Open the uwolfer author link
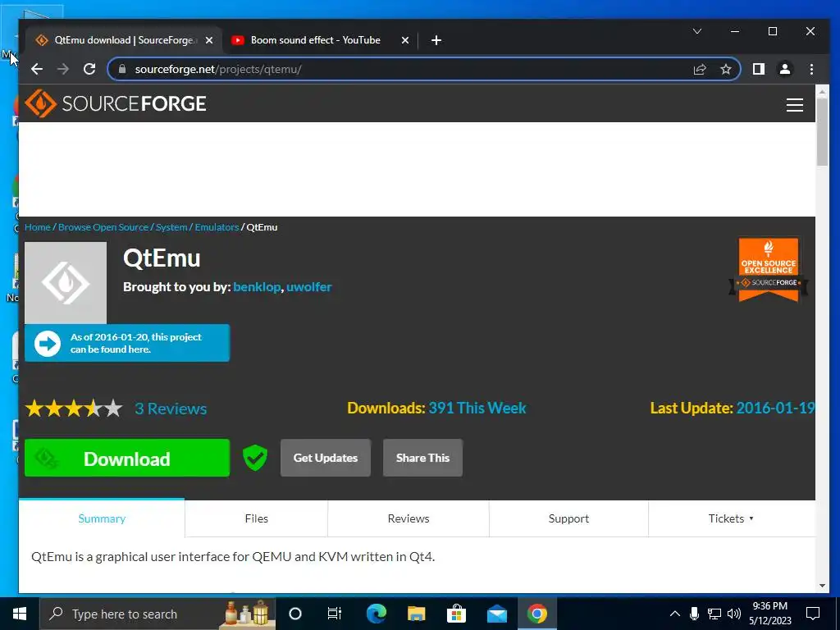 [308, 287]
